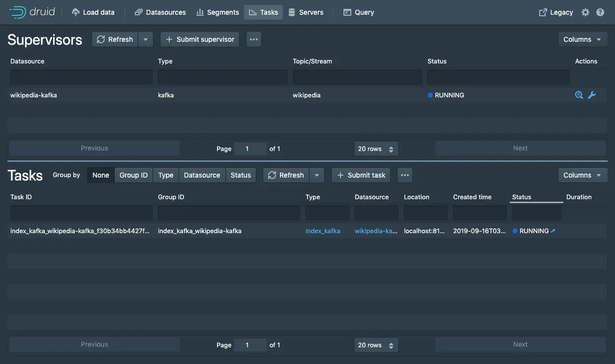Screen dimensions: 615x364
Task: Sort tasks by Task ID header
Action: (21, 197)
